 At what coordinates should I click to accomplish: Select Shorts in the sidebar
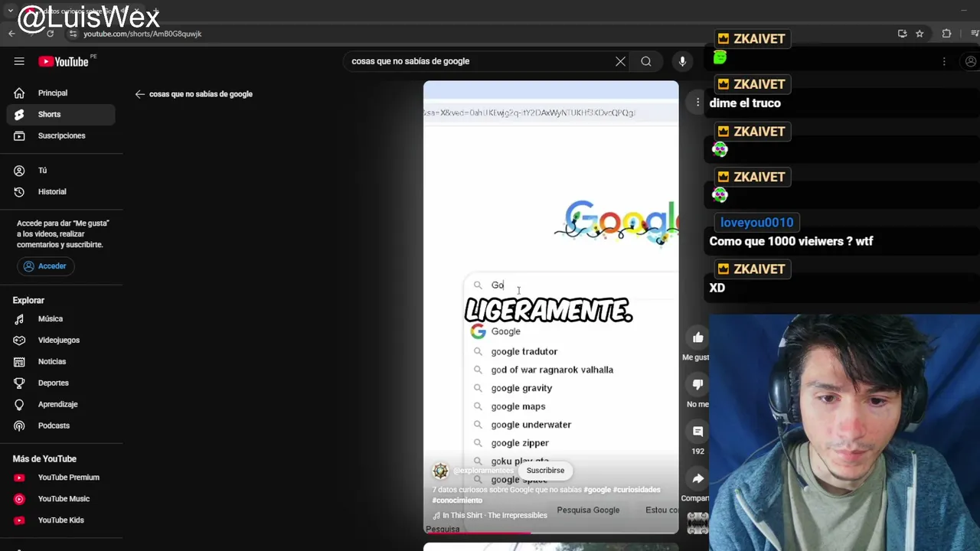(x=60, y=114)
